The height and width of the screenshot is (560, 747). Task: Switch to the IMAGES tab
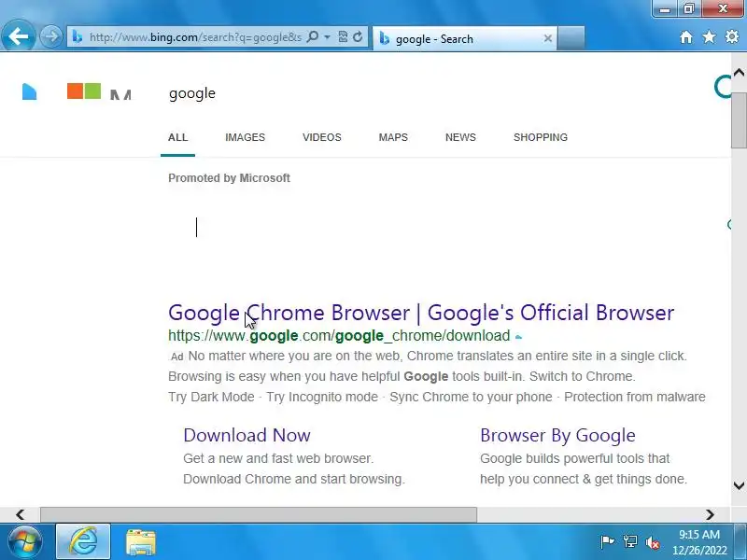(x=245, y=137)
